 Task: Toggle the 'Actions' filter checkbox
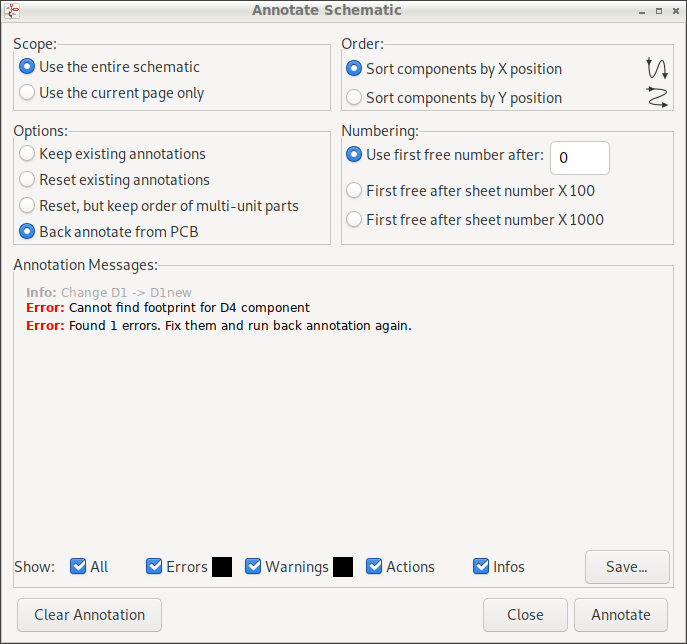point(374,566)
